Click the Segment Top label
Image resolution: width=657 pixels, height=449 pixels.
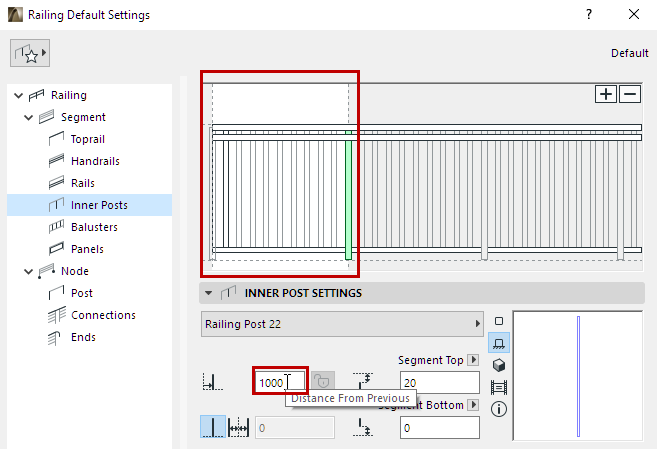point(430,360)
